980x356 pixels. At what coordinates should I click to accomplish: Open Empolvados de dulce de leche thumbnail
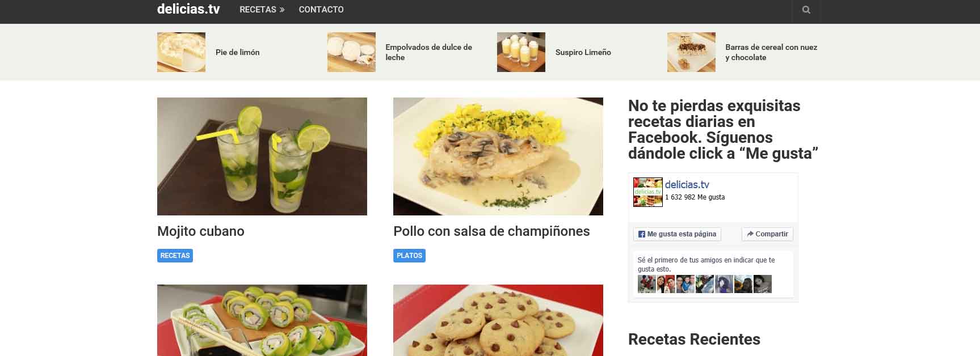coord(351,52)
